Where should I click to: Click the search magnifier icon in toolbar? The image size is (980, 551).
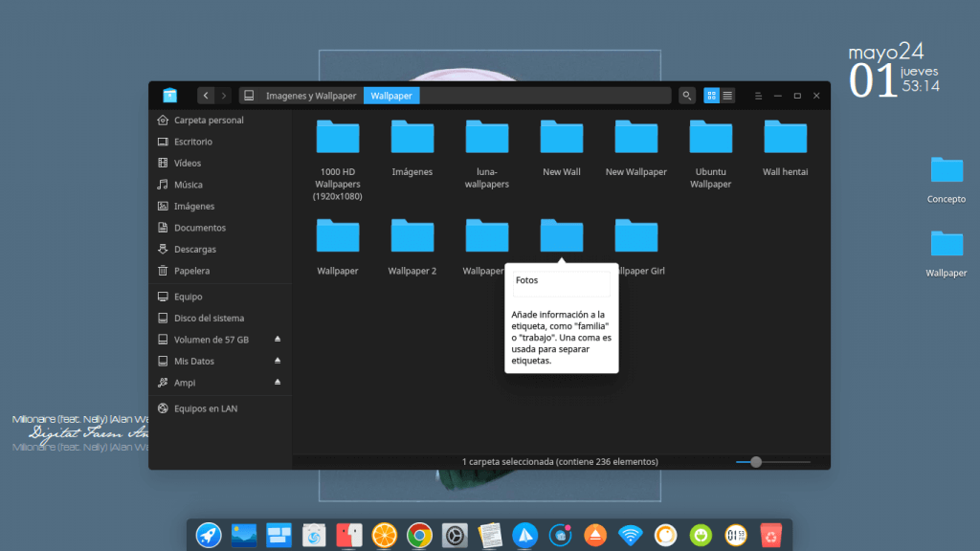coord(686,96)
